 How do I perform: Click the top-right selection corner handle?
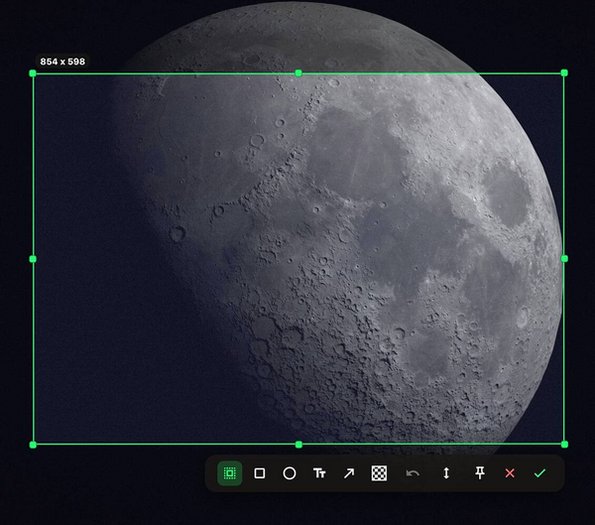[x=564, y=72]
